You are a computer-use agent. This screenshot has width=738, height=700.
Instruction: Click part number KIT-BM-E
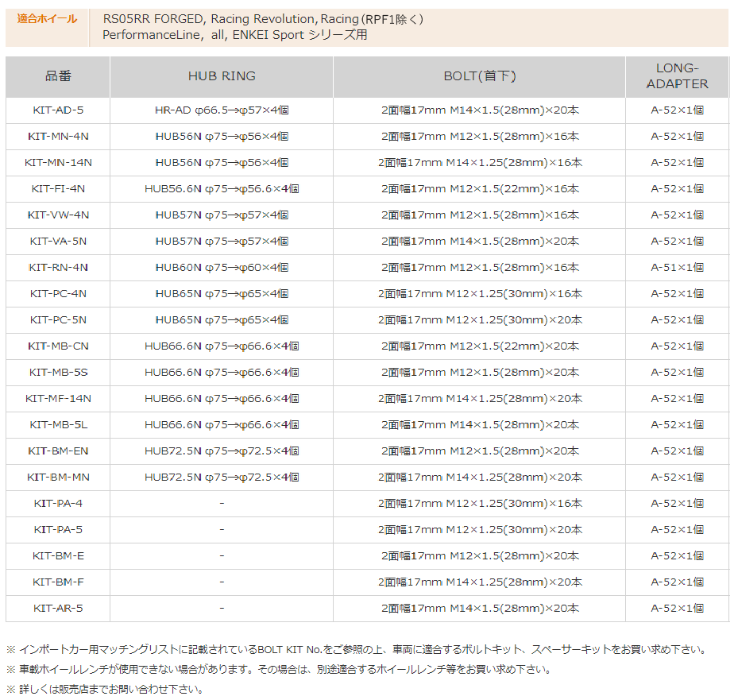(x=58, y=556)
